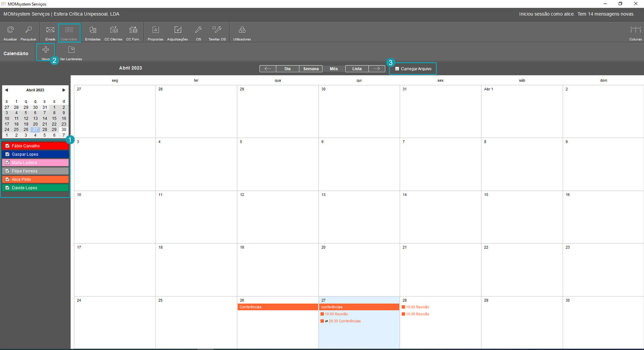
Task: Uncheck Gaspar Lopes' calendar
Action: click(7, 154)
